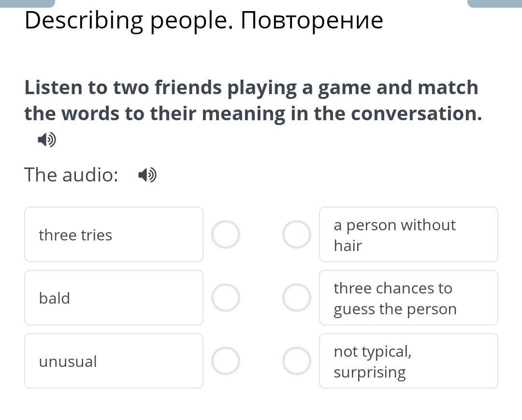Play the audio next to the instruction text

(x=47, y=140)
